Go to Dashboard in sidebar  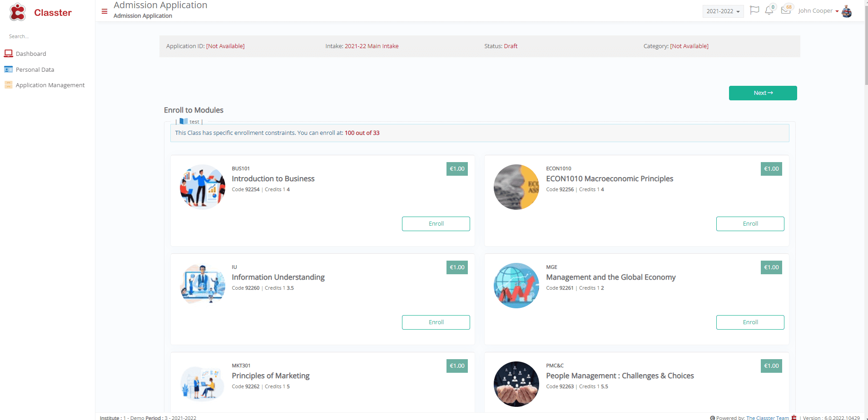coord(31,54)
